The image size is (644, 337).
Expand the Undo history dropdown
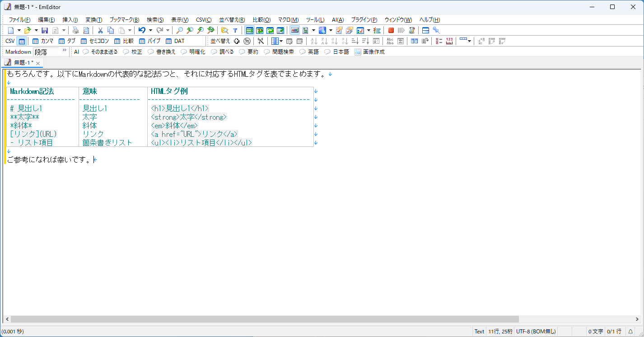150,30
